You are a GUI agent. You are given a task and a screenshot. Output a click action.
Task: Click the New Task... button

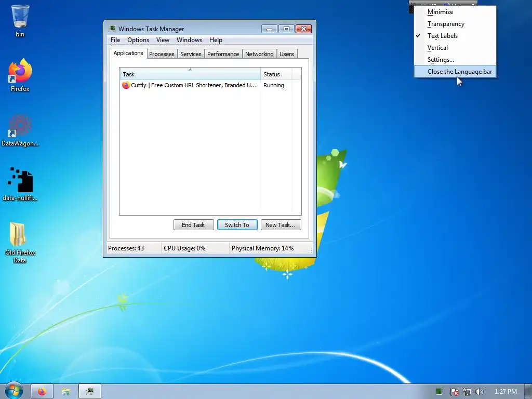[x=281, y=224]
